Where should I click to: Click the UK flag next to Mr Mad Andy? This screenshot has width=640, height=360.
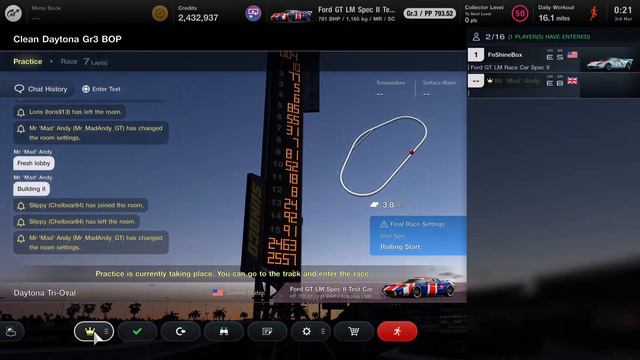click(x=572, y=81)
